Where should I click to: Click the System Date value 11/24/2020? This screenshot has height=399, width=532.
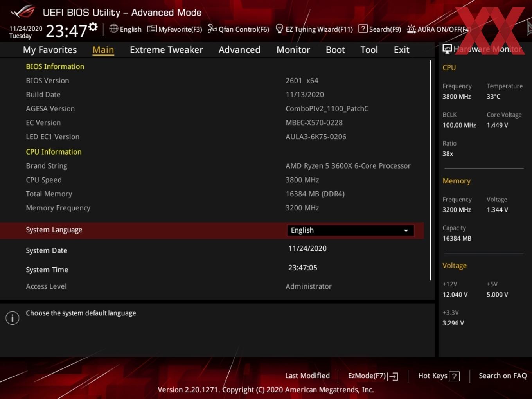pos(307,248)
